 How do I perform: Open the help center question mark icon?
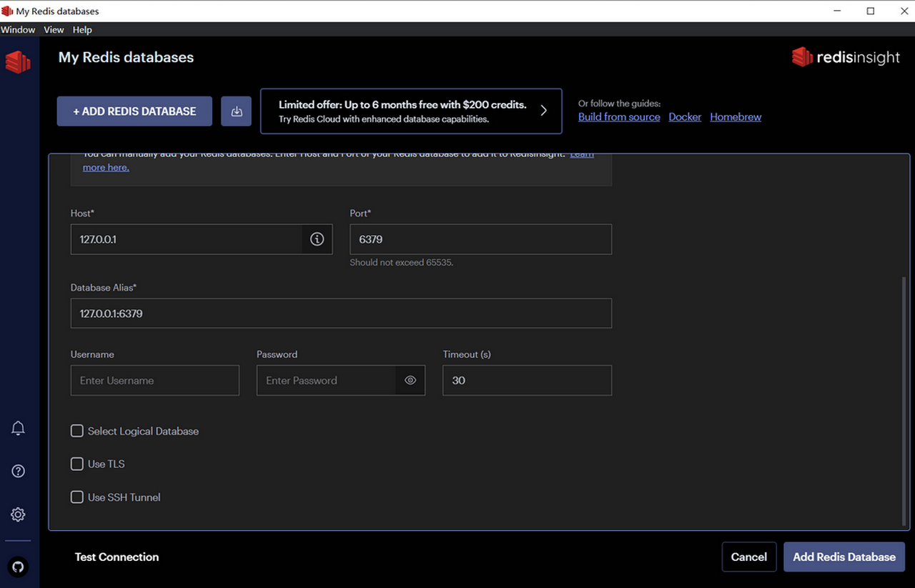tap(19, 471)
